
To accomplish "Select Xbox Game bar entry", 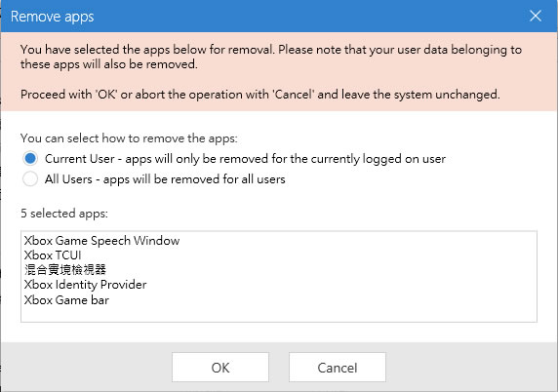I will tap(66, 300).
